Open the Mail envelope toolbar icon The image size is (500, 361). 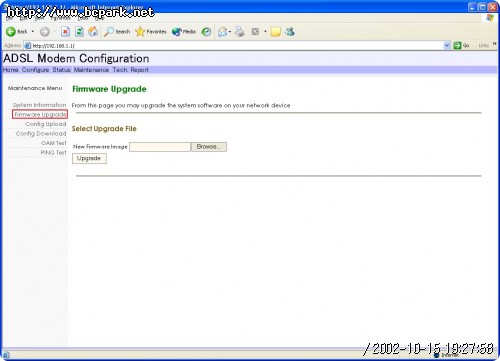(223, 32)
